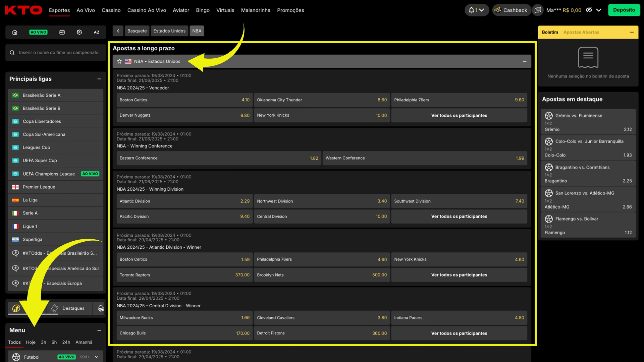This screenshot has width=644, height=362.
Task: Click the green Depósito button
Action: [x=624, y=10]
